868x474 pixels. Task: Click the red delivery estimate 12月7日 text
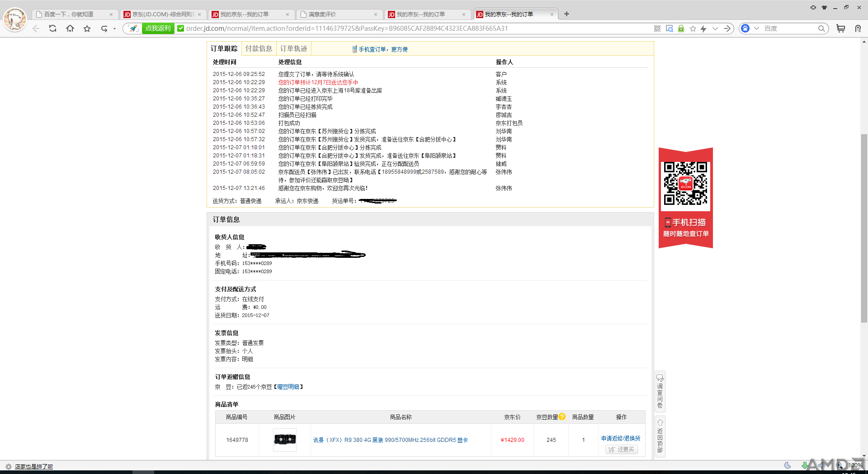318,82
